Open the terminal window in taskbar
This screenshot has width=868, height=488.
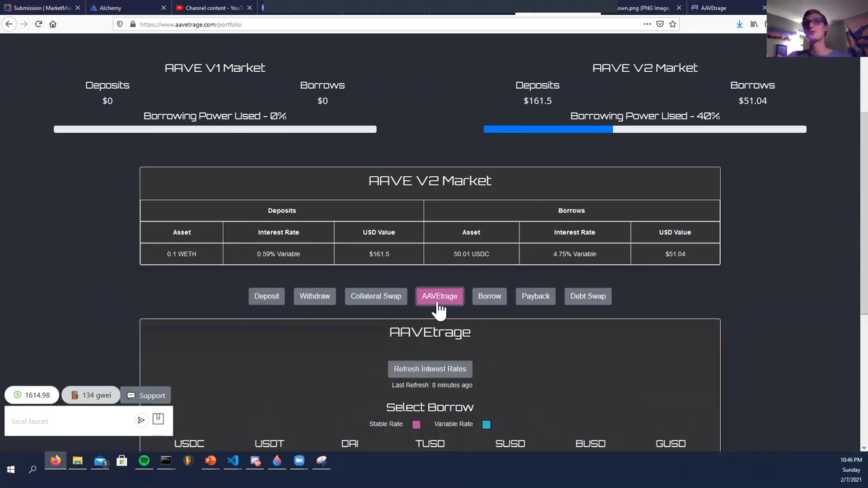point(166,461)
